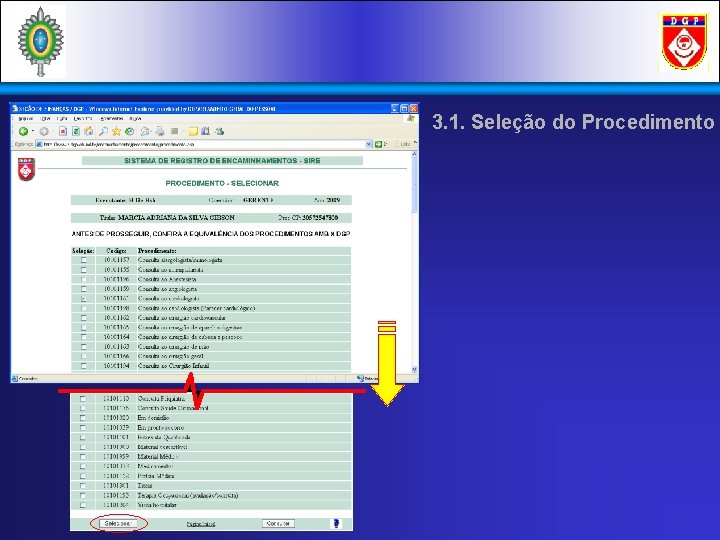Viewport: 720px width, 540px height.
Task: Follow the Página Inicial link
Action: pos(201,524)
